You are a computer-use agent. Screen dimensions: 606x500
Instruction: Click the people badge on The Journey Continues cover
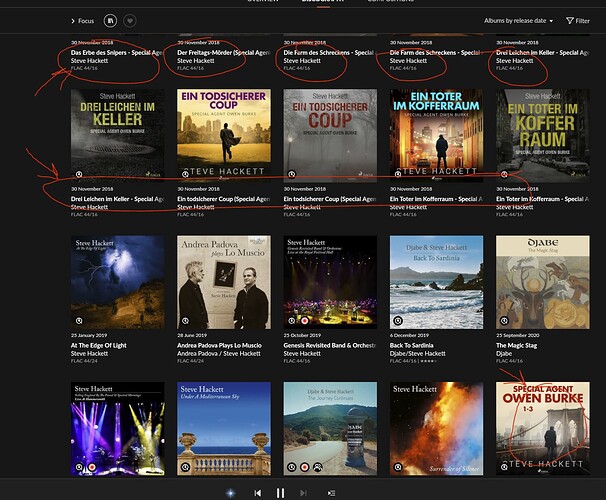tap(318, 467)
